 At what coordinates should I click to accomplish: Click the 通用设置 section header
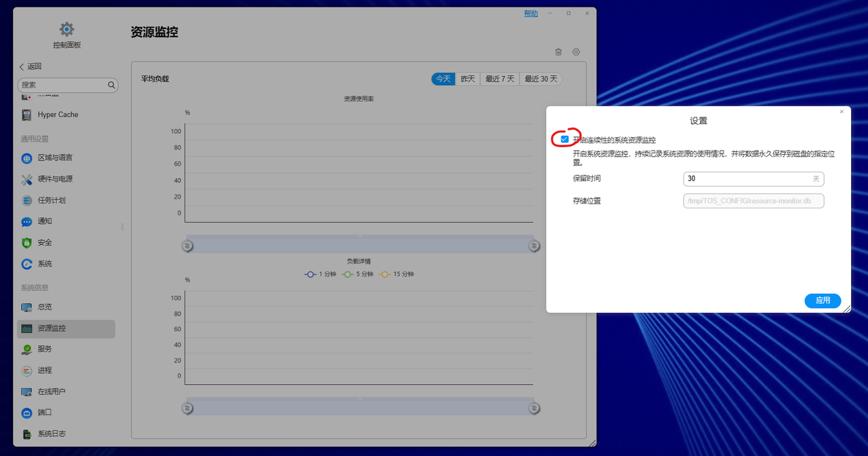pyautogui.click(x=35, y=139)
